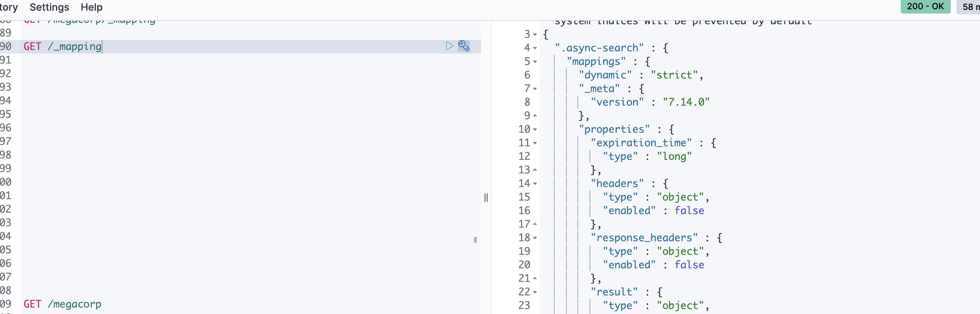Viewport: 980px width, 314px height.
Task: Click the "version" : "7.14.0" value
Action: (686, 102)
